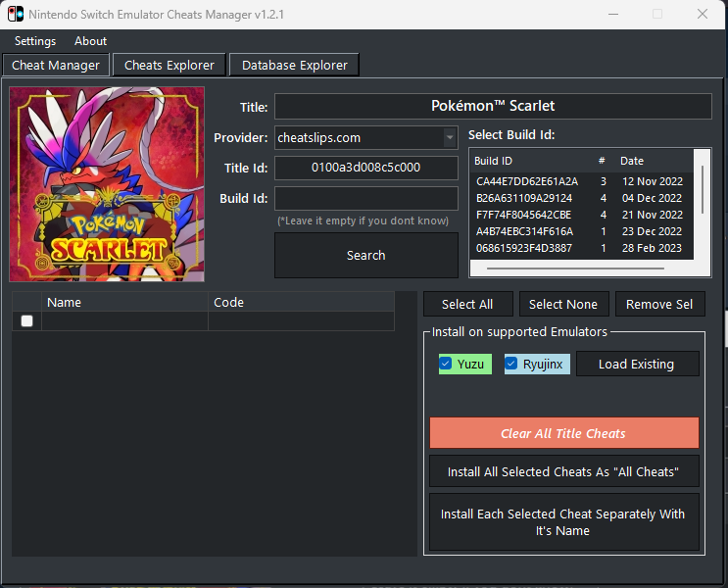Focus the empty Build Id field
Screen dimensions: 728x588
click(x=365, y=198)
